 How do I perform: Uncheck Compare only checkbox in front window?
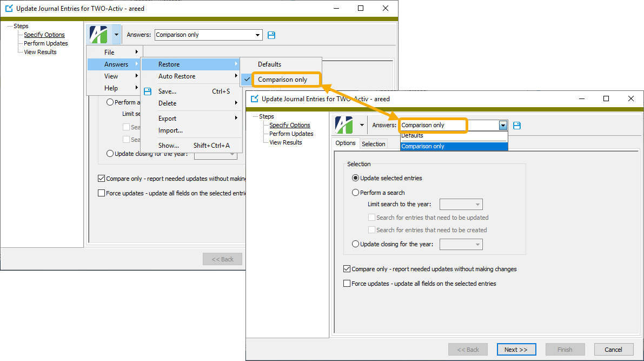tap(347, 269)
